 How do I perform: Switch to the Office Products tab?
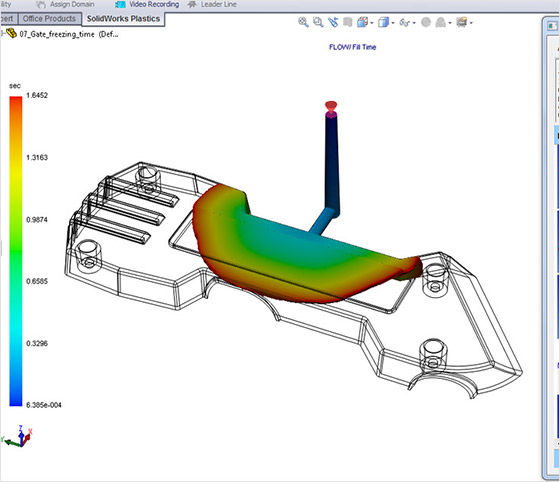click(49, 19)
